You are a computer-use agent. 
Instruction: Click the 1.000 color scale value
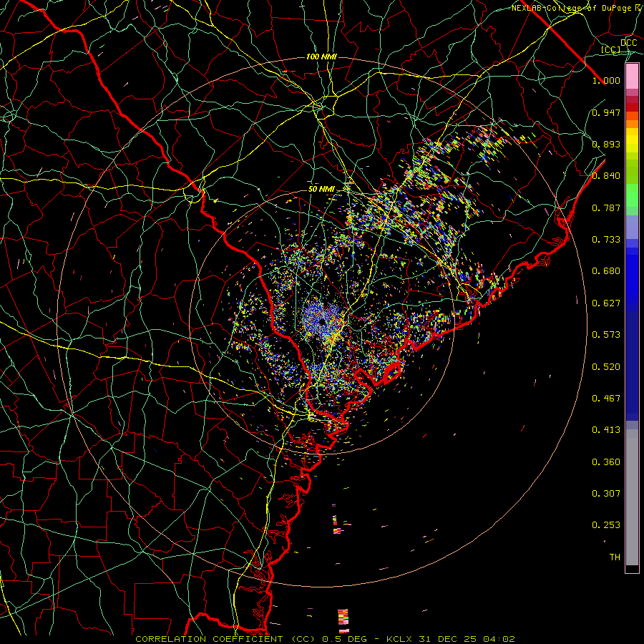[606, 80]
